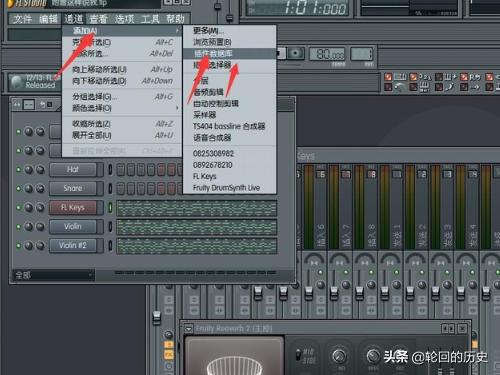Click the undo arrow icon in step sequencer
Image resolution: width=500 pixels, height=375 pixels.
[42, 105]
